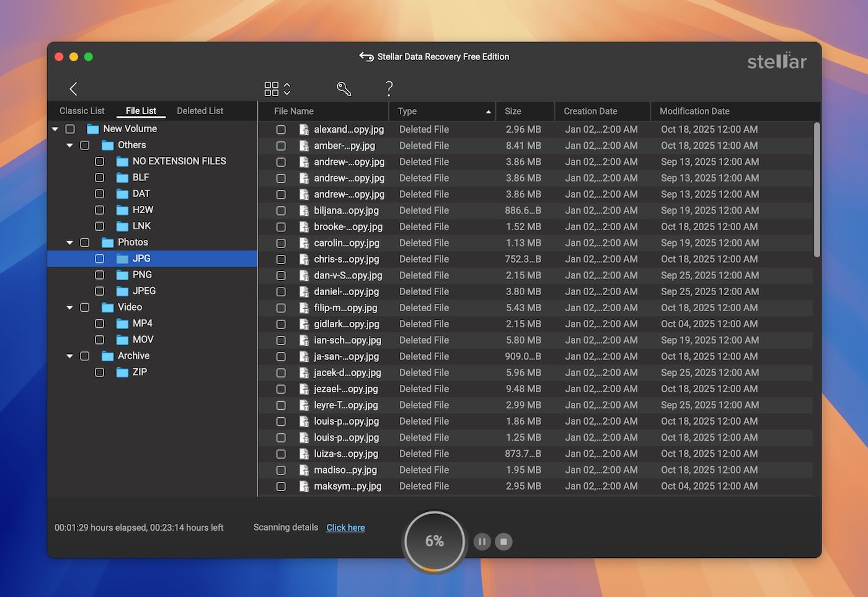Viewport: 868px width, 597px height.
Task: Open scanning details via Click here
Action: click(x=345, y=528)
